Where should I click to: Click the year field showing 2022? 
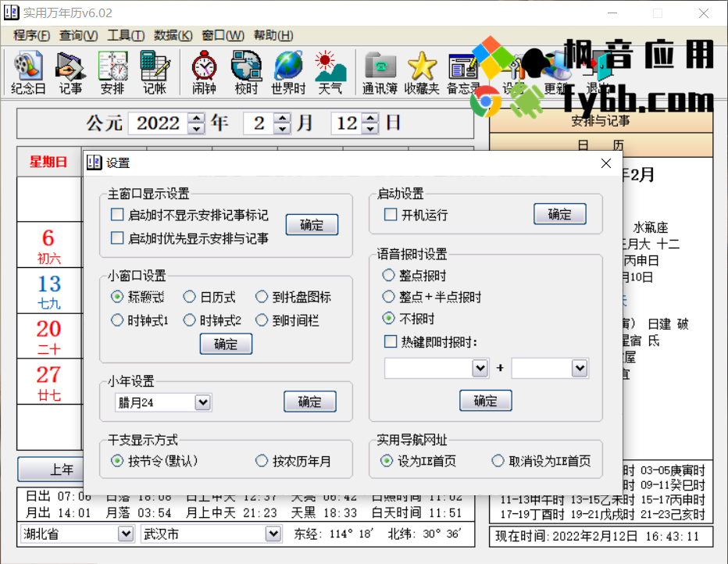(x=159, y=123)
